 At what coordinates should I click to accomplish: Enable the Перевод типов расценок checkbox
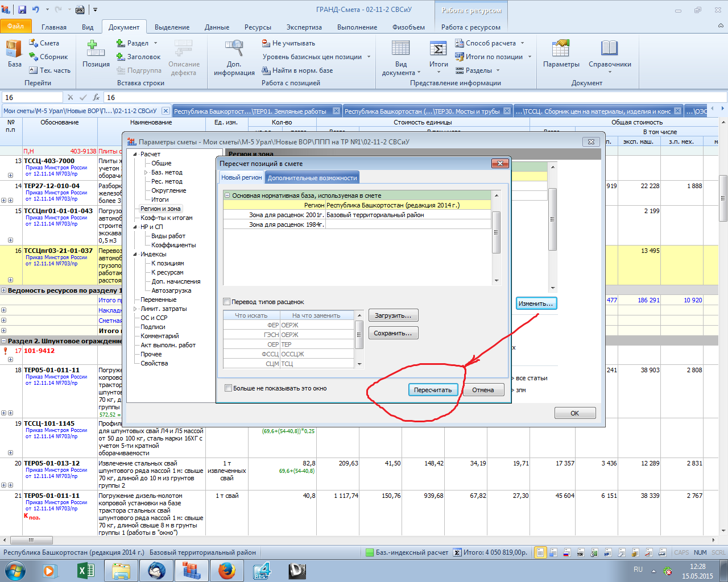coord(227,302)
